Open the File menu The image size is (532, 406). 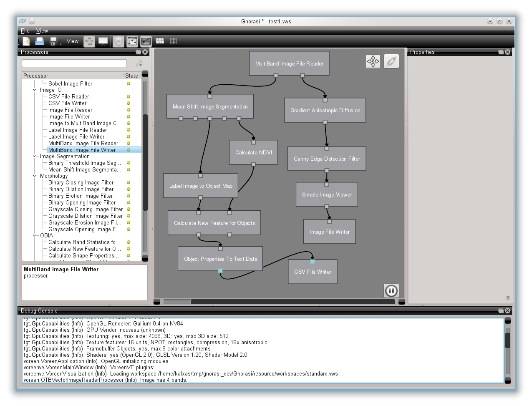(x=25, y=31)
